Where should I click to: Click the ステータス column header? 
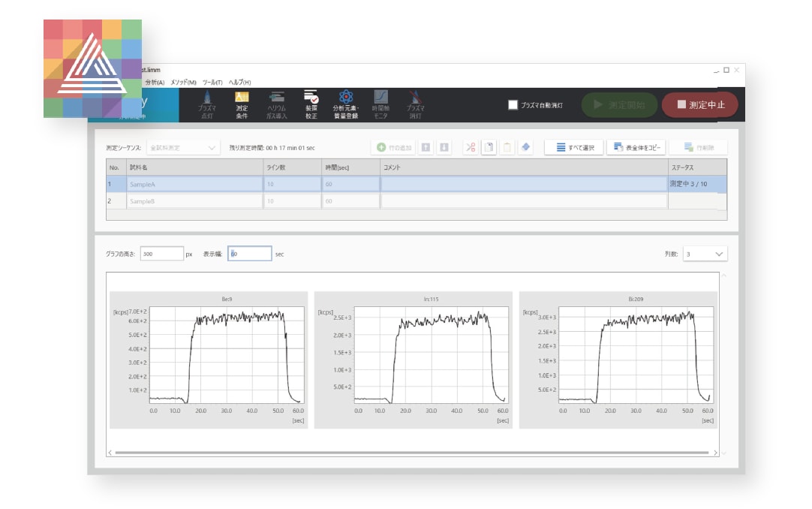point(697,167)
